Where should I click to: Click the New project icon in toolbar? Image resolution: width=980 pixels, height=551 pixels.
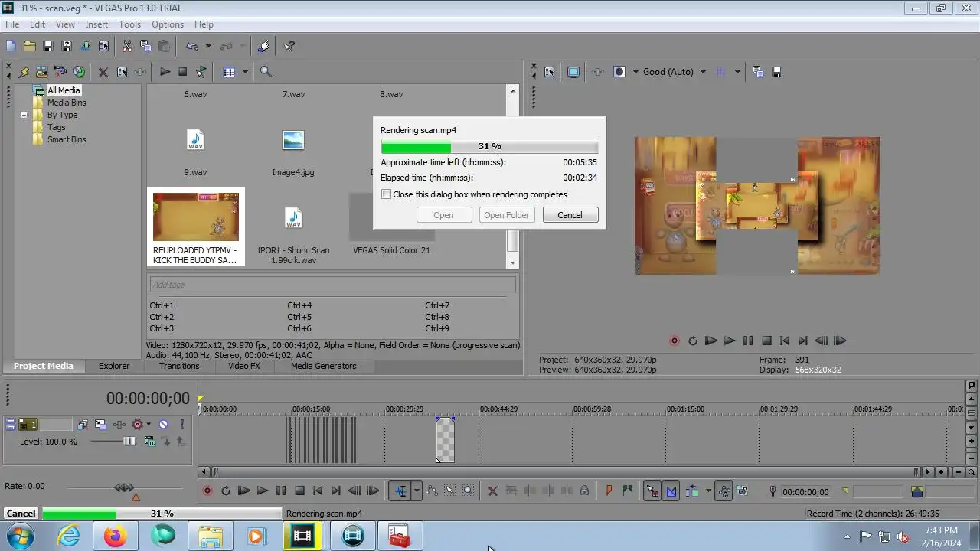coord(11,46)
